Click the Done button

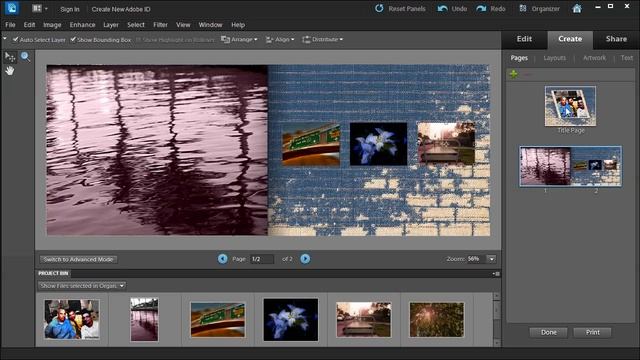(x=549, y=333)
